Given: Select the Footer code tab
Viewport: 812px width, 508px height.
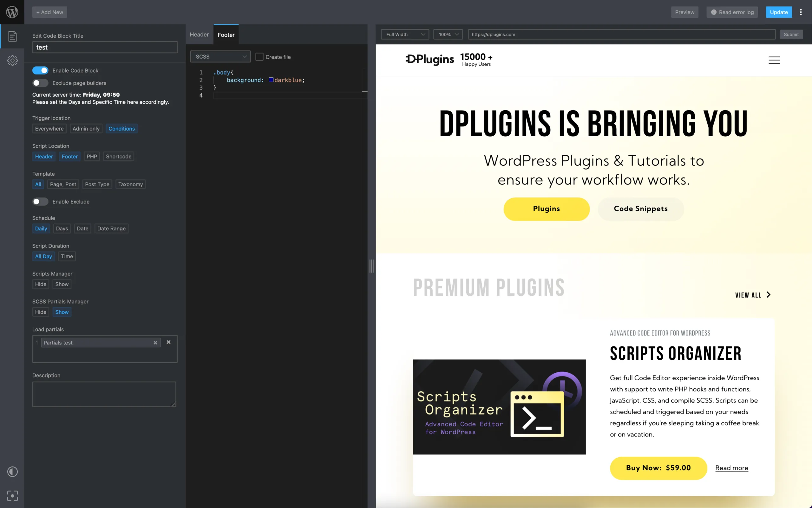Looking at the screenshot, I should [226, 35].
